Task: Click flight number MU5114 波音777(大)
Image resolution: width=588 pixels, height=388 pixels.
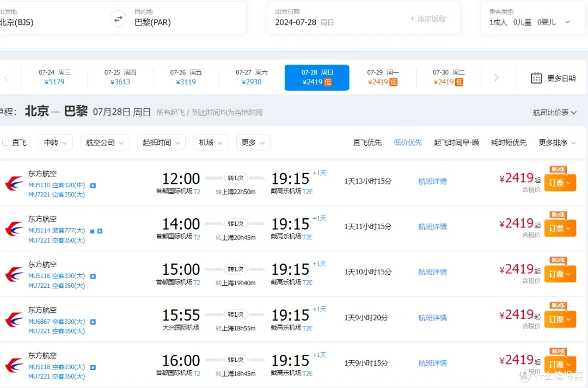Action: click(57, 231)
